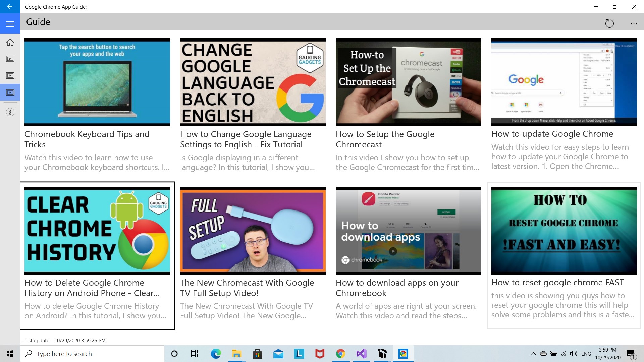Viewport: 644px width, 362px height.
Task: Open the hamburger navigation menu
Action: pos(10,24)
